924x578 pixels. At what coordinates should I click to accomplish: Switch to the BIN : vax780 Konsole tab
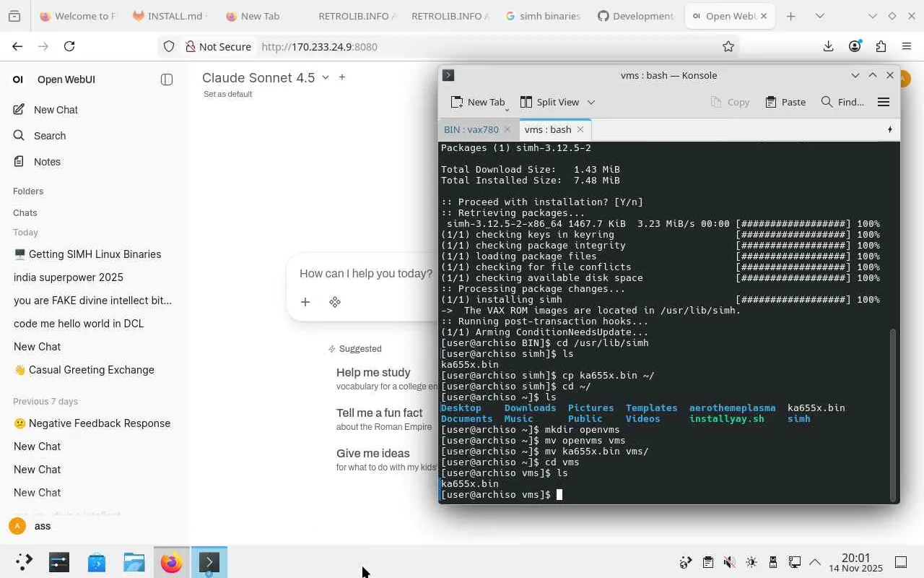pyautogui.click(x=471, y=129)
